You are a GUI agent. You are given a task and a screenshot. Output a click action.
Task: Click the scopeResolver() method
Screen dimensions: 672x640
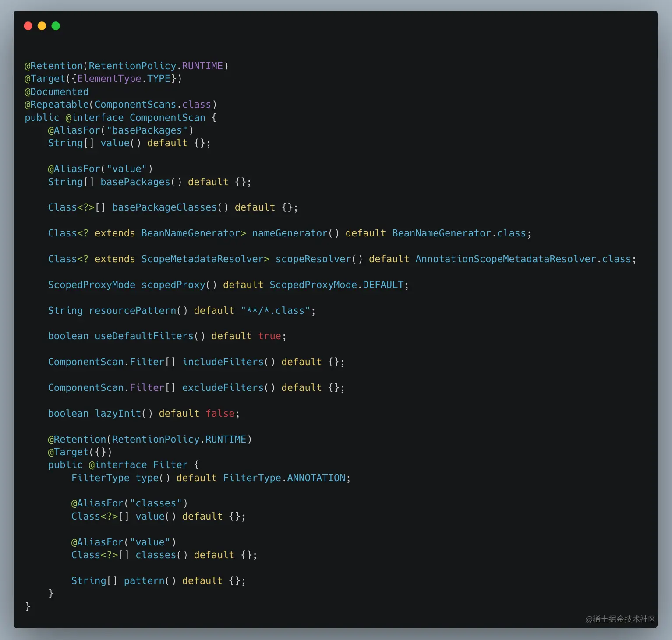[x=319, y=259]
